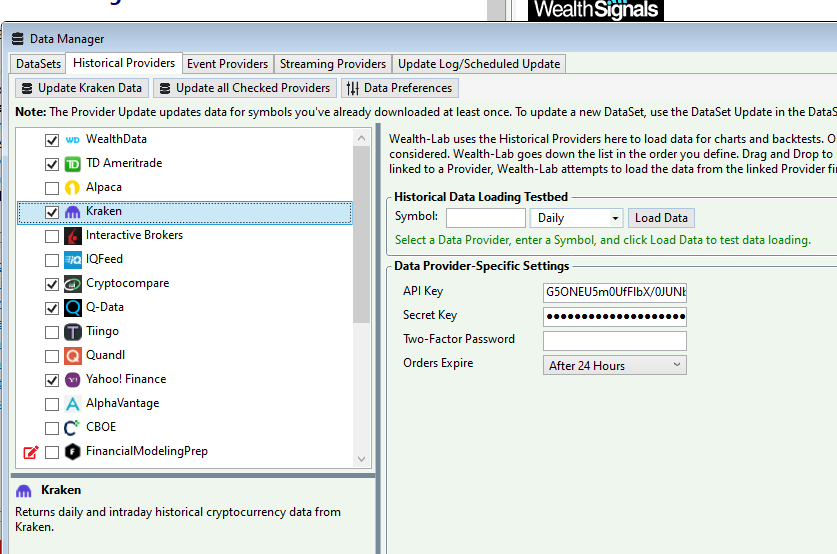
Task: Check the IQFeed checkbox
Action: coord(52,260)
